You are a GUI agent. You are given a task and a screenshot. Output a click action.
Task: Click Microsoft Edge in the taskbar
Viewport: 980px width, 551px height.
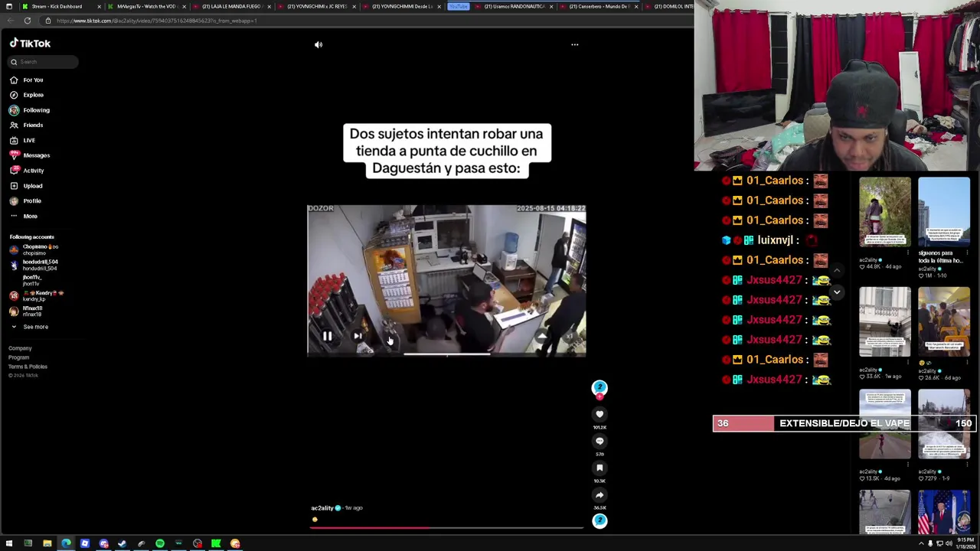point(66,544)
